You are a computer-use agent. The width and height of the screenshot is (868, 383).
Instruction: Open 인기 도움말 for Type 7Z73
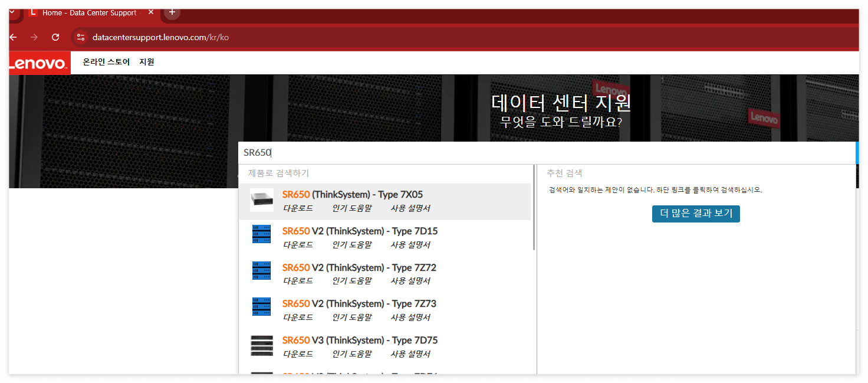351,317
